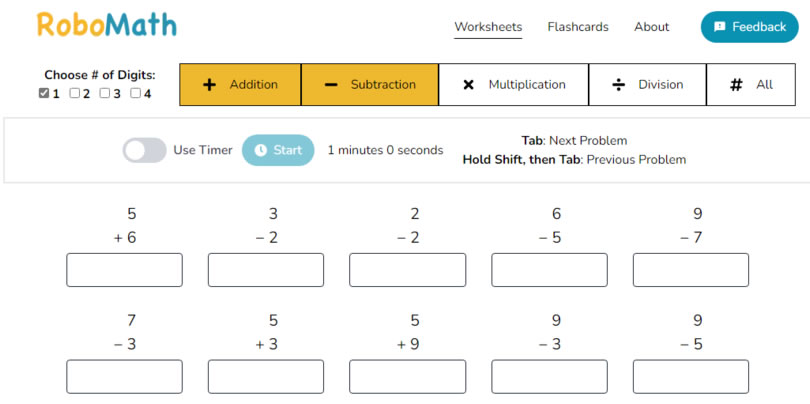810x404 pixels.
Task: Click the plus icon on Addition
Action: (209, 85)
